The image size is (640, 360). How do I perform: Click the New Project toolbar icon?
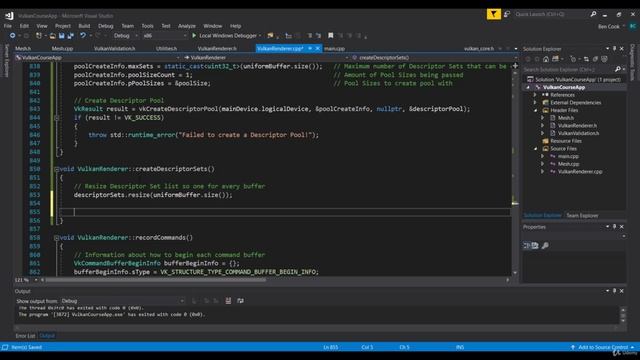[x=39, y=36]
